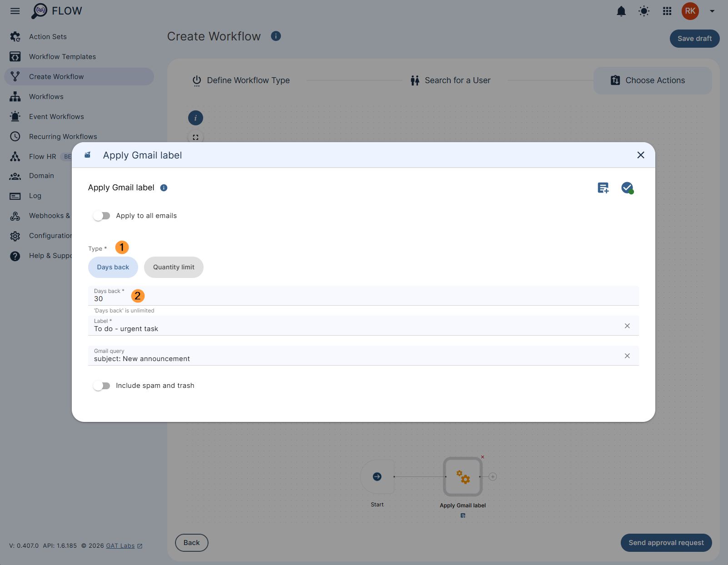Screen dimensions: 728x565
Task: Click the Save draft button
Action: (x=694, y=39)
